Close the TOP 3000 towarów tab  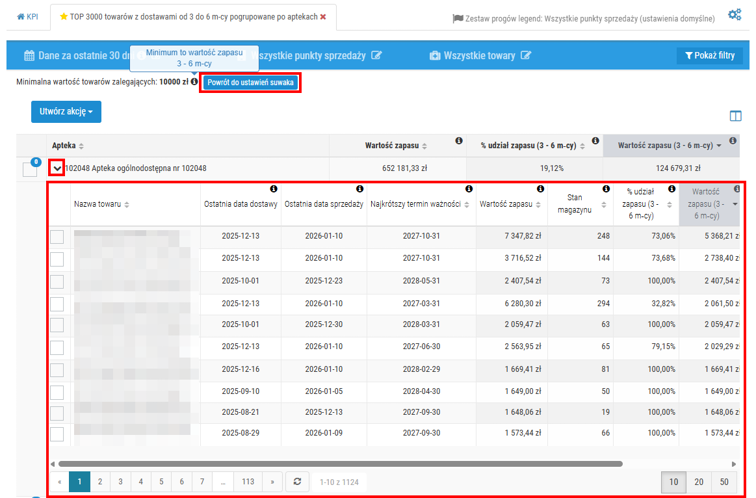click(323, 17)
